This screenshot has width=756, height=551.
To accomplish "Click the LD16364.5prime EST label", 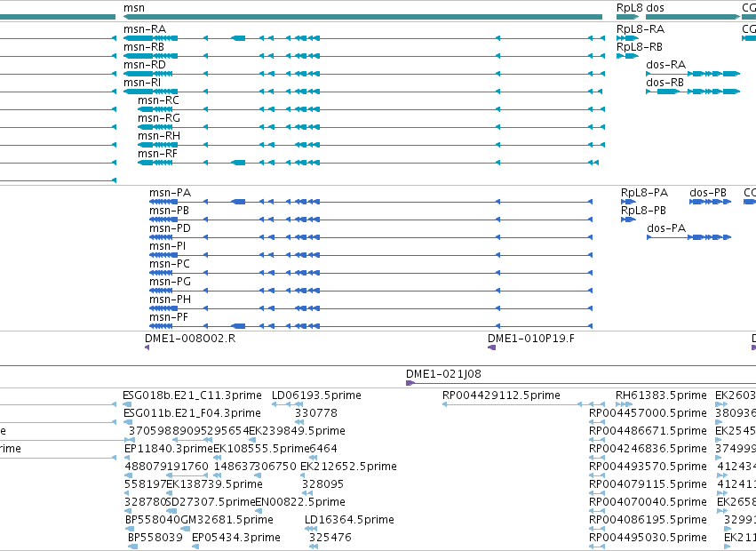I will tap(349, 520).
